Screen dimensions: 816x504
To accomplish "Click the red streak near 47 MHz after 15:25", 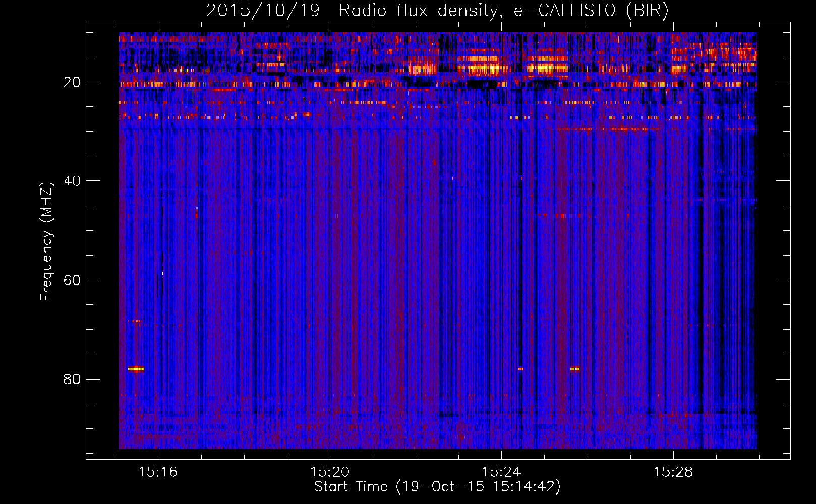I will coord(560,215).
